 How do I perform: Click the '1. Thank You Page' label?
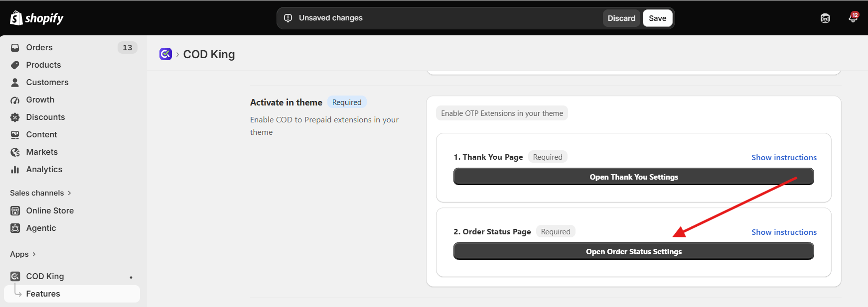488,157
